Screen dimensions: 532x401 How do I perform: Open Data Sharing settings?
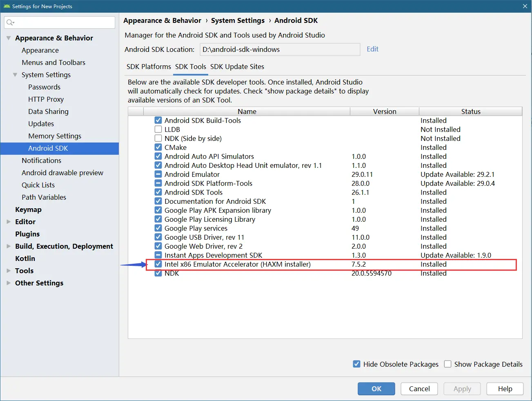[48, 111]
